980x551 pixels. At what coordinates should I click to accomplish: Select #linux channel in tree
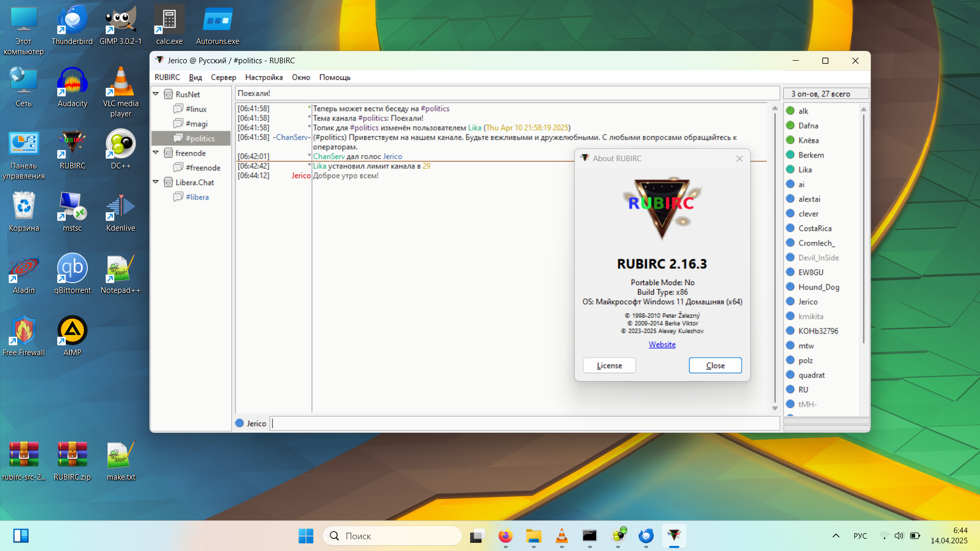pyautogui.click(x=196, y=109)
